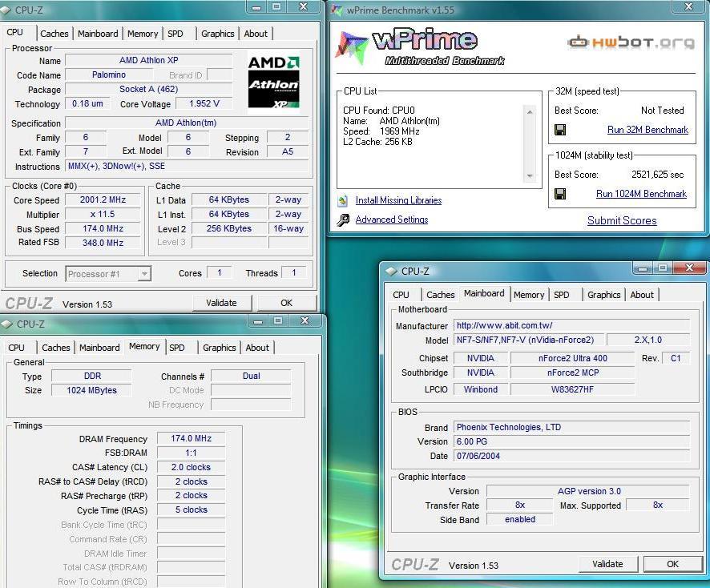Select Graphics tab in Memory CPU-Z window
Screen dimensions: 710x588
point(219,348)
